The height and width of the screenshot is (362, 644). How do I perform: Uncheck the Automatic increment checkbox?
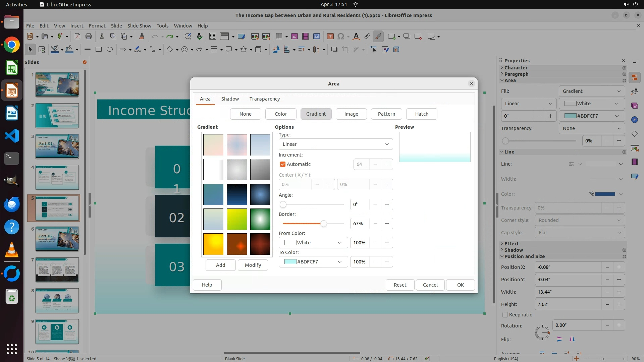coord(283,164)
